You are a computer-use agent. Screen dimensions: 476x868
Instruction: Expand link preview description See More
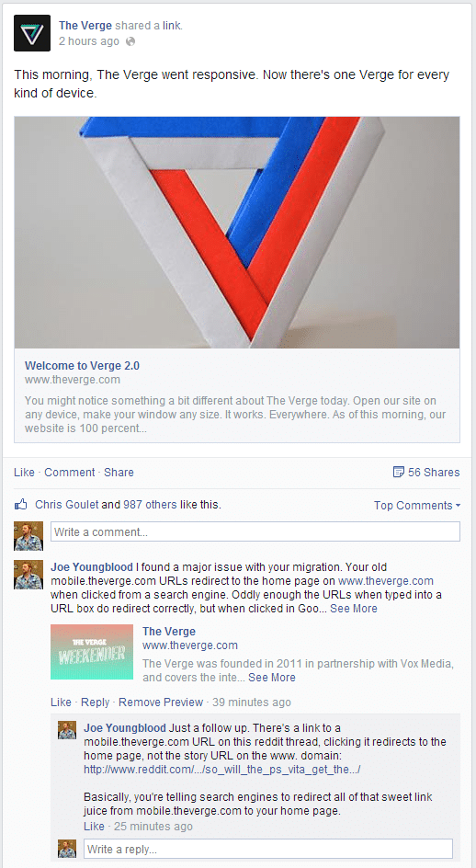[x=272, y=678]
